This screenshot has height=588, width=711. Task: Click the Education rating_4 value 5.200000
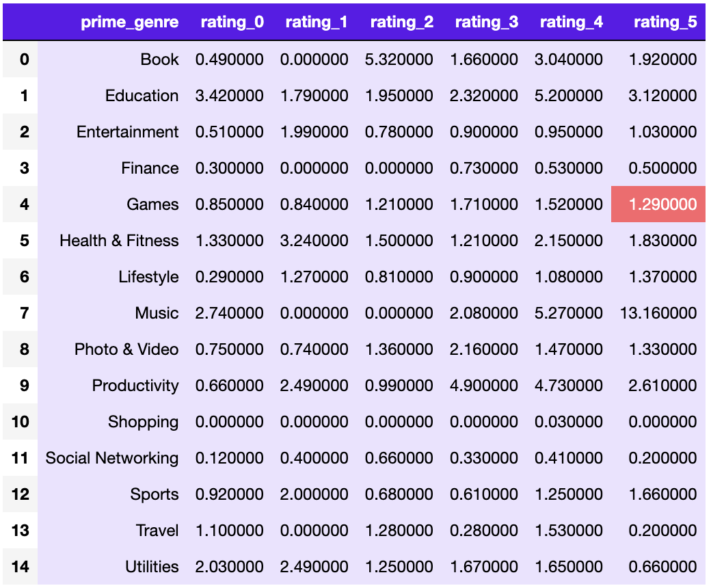(569, 95)
